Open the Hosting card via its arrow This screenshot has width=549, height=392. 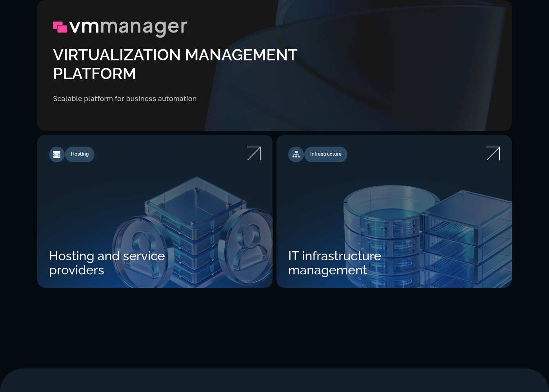click(x=254, y=154)
